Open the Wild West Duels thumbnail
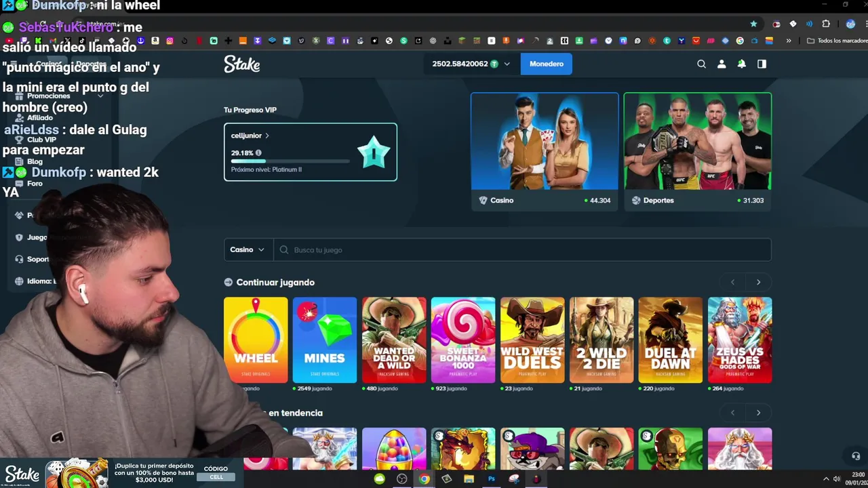This screenshot has width=868, height=488. [532, 340]
